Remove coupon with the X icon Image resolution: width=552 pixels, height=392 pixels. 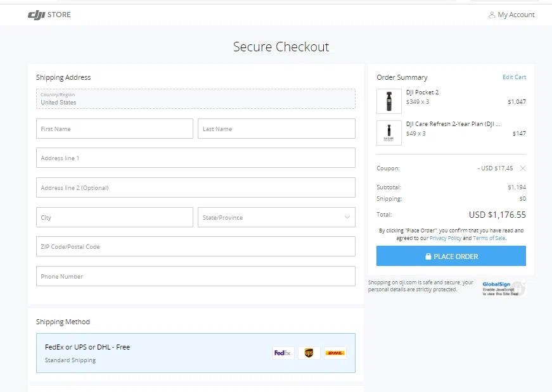point(522,168)
